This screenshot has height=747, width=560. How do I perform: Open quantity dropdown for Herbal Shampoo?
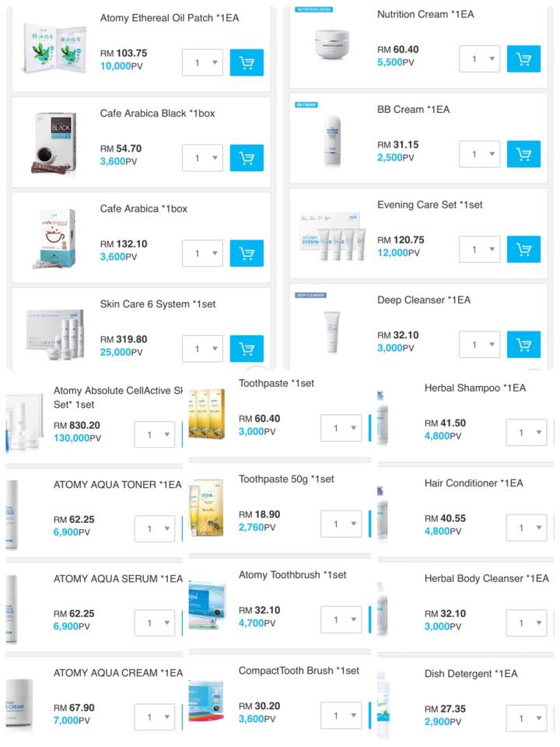[x=527, y=433]
